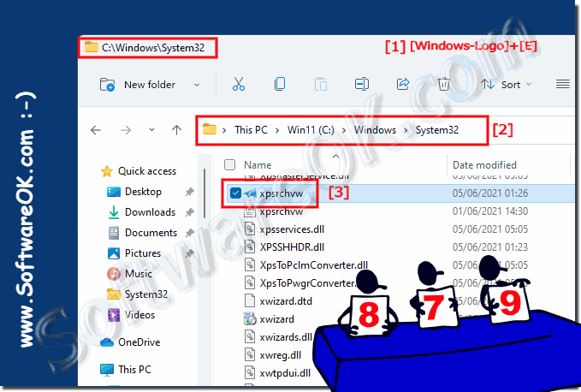581x392 pixels.
Task: Select OneDrive in navigation pane
Action: click(x=139, y=342)
